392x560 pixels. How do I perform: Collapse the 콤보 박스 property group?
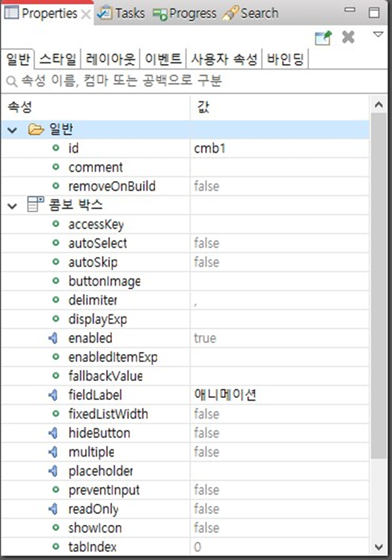click(13, 206)
